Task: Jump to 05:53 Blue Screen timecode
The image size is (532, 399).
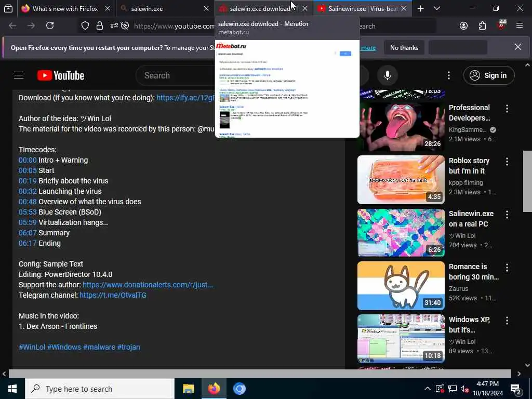Action: [28, 212]
